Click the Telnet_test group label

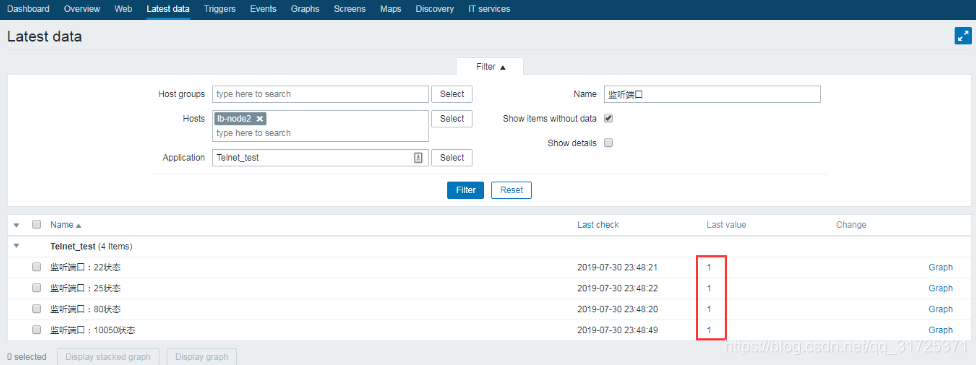pos(73,246)
